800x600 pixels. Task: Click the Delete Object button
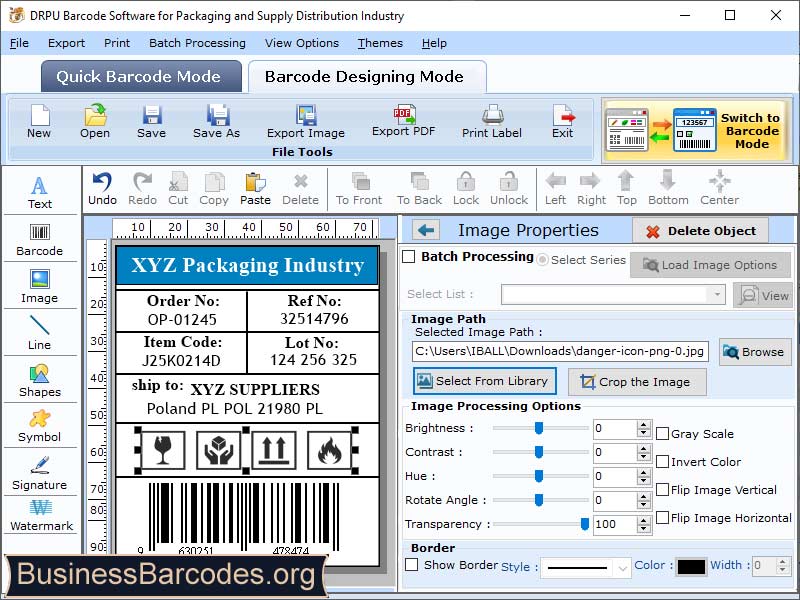(x=701, y=231)
